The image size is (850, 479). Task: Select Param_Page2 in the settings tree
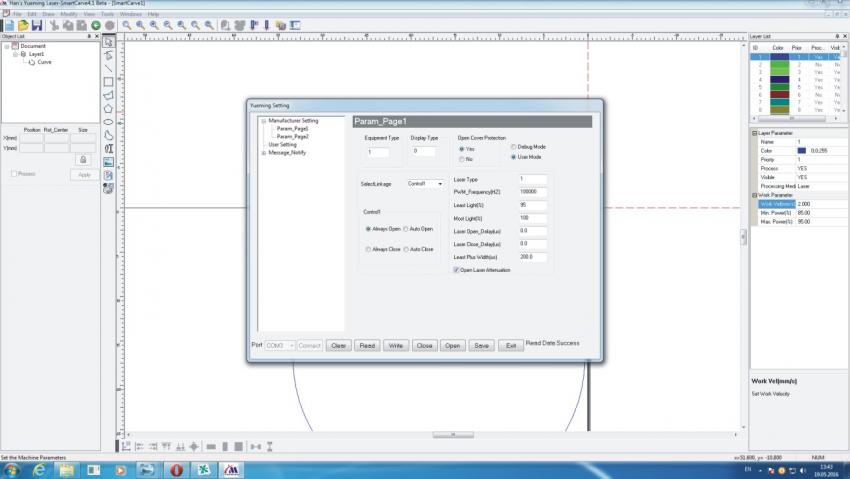(x=293, y=137)
